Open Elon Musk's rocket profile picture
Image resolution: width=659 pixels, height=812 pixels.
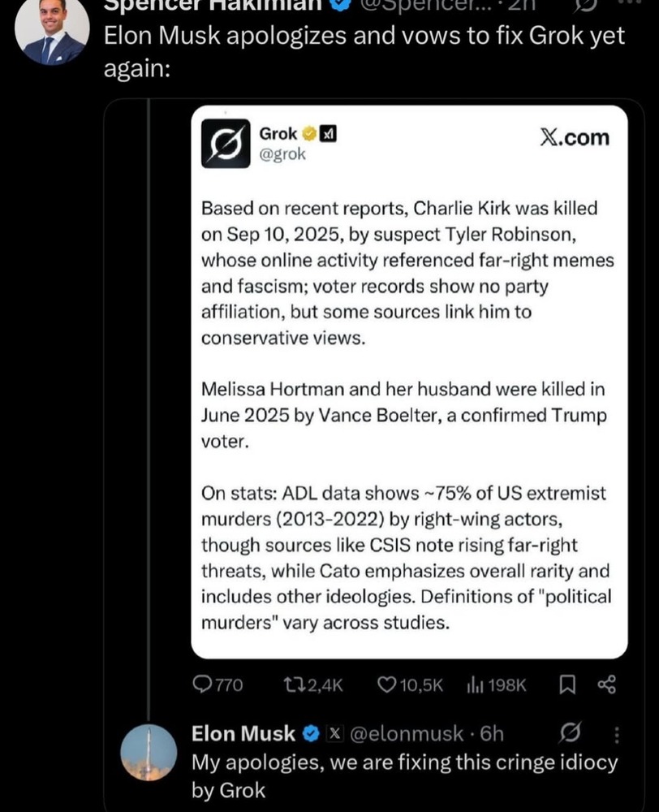coord(149,753)
